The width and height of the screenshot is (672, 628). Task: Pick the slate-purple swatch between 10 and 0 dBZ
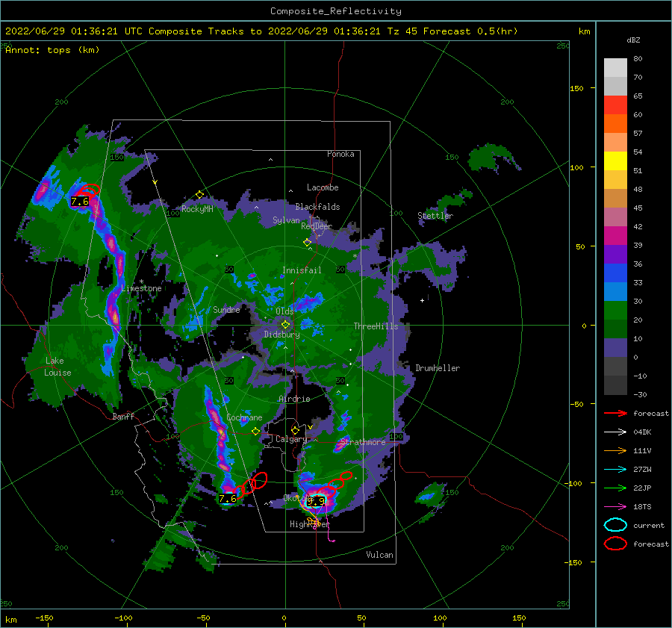click(615, 348)
